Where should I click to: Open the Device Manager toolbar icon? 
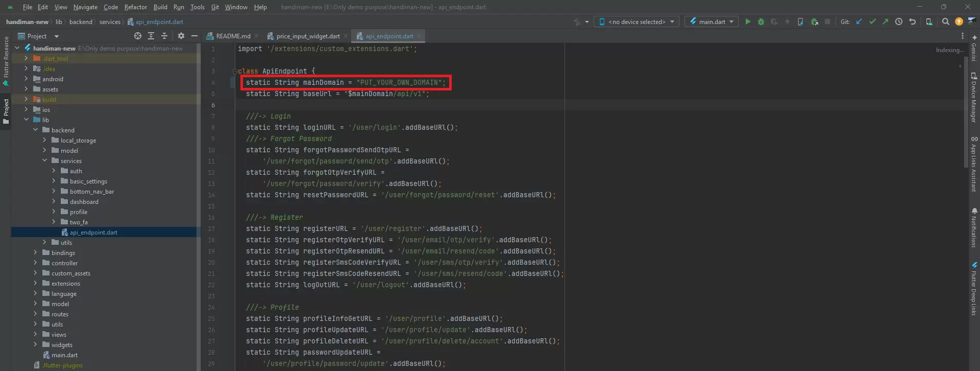(x=929, y=21)
